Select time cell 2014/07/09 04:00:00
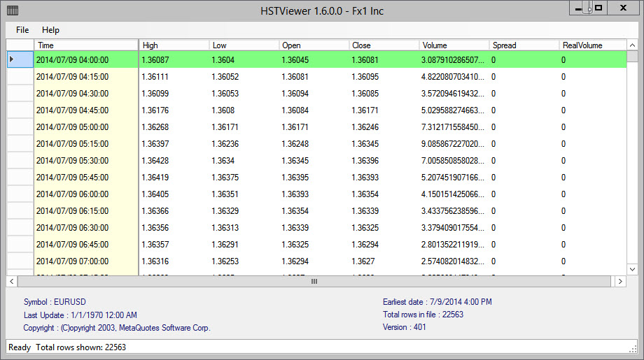 click(x=86, y=60)
